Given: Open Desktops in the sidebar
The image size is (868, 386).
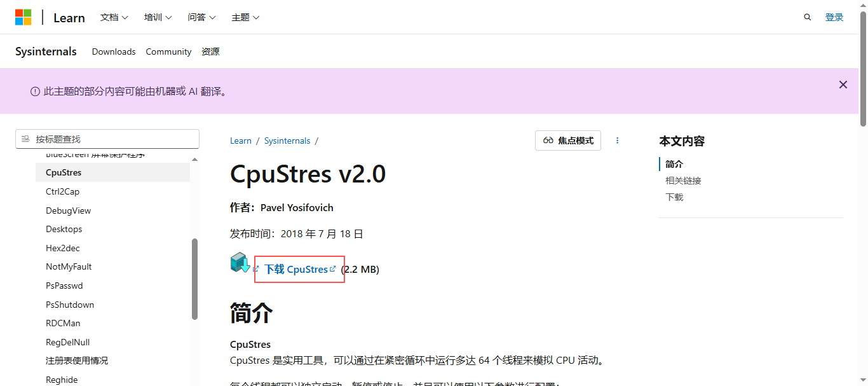Looking at the screenshot, I should pyautogui.click(x=64, y=229).
